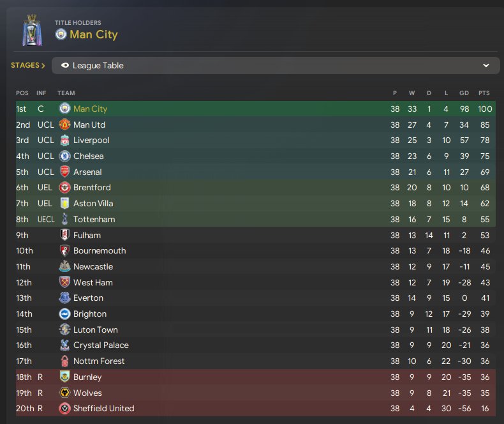The height and width of the screenshot is (424, 504).
Task: Sort table by GD column header
Action: 464,93
